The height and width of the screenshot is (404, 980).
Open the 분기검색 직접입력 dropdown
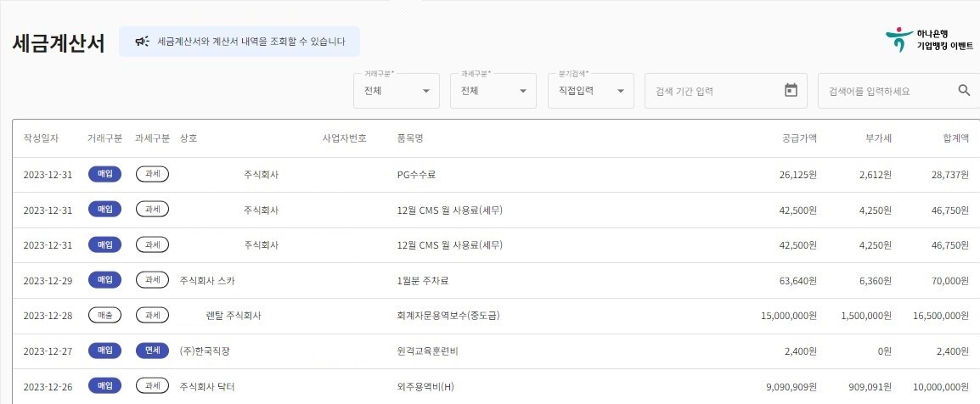coord(590,91)
